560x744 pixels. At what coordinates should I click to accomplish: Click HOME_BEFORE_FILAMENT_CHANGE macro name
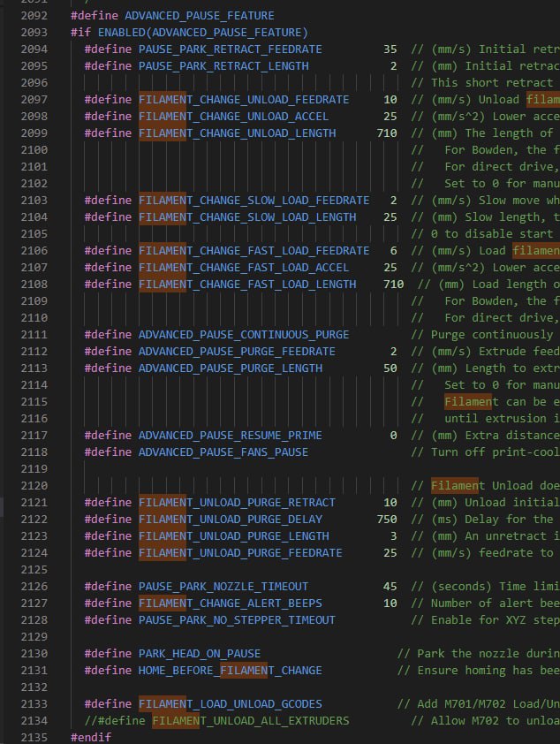(230, 671)
